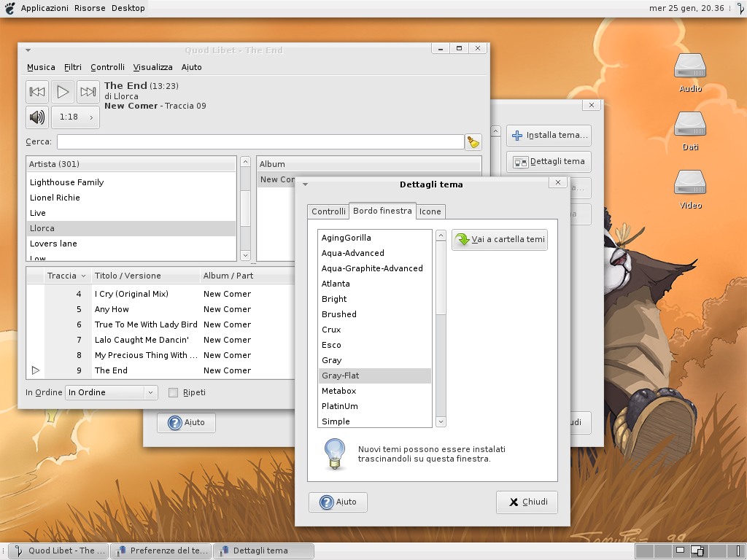Open Dettagli tema window menu arrow
This screenshot has width=747, height=560.
pos(306,184)
